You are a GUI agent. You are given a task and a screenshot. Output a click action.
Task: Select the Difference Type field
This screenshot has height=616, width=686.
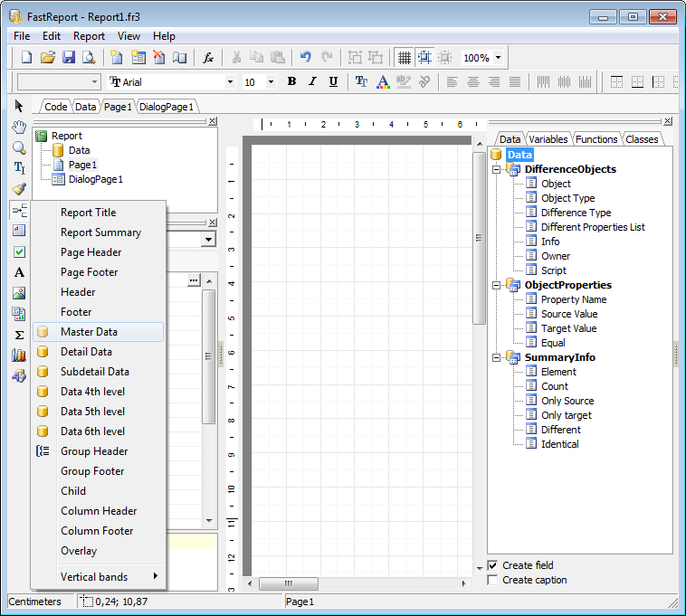point(576,213)
